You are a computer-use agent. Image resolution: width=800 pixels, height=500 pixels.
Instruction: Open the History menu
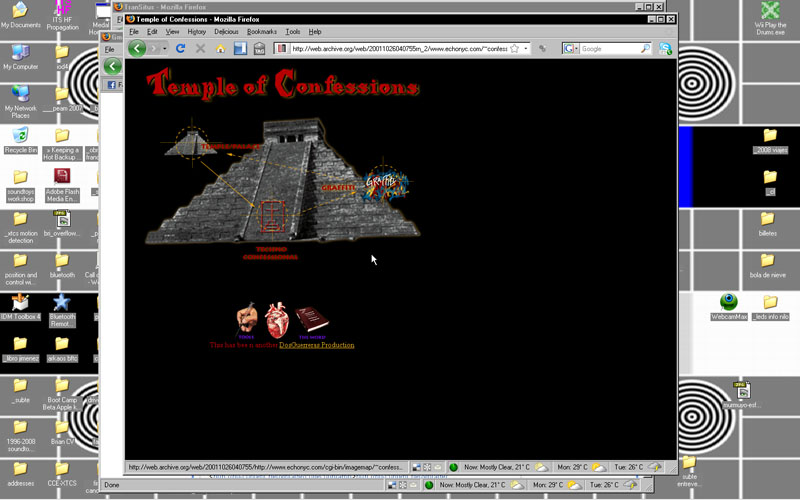click(197, 32)
